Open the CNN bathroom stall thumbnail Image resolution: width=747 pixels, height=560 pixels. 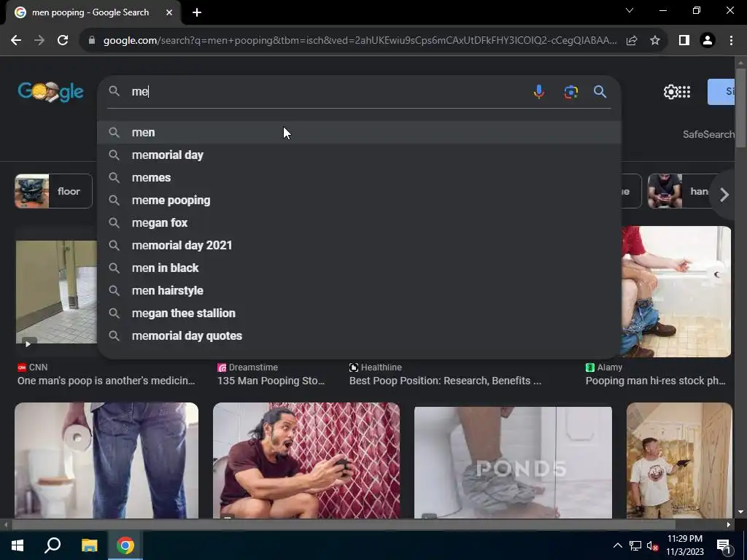point(56,292)
